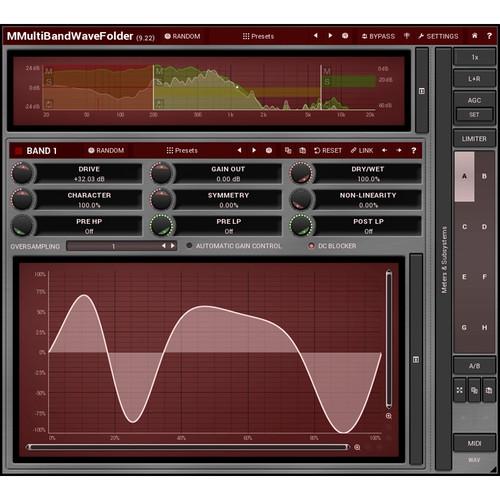Click the POST LP knob

[x=301, y=225]
